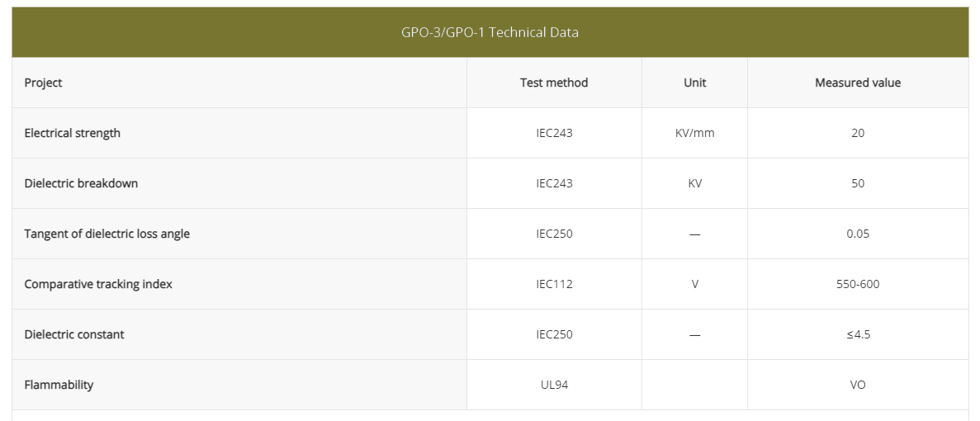This screenshot has width=980, height=421.
Task: Select the Electrical strength row label
Action: (x=73, y=133)
